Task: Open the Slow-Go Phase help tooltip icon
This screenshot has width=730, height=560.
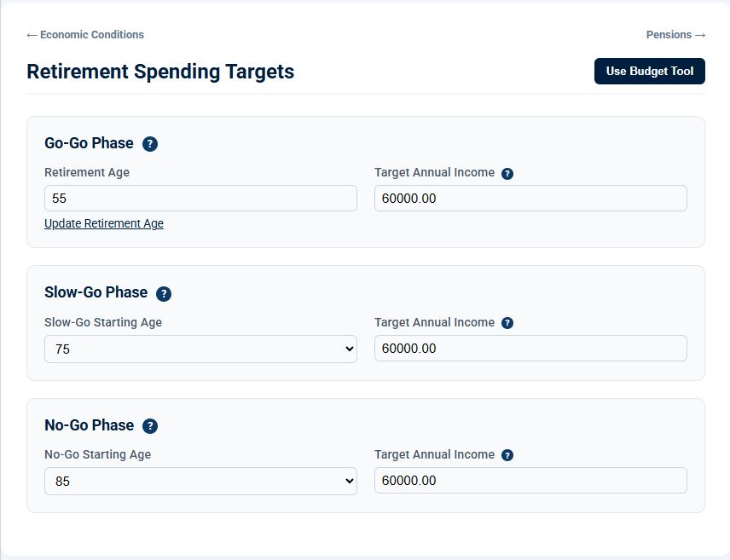Action: pos(164,294)
